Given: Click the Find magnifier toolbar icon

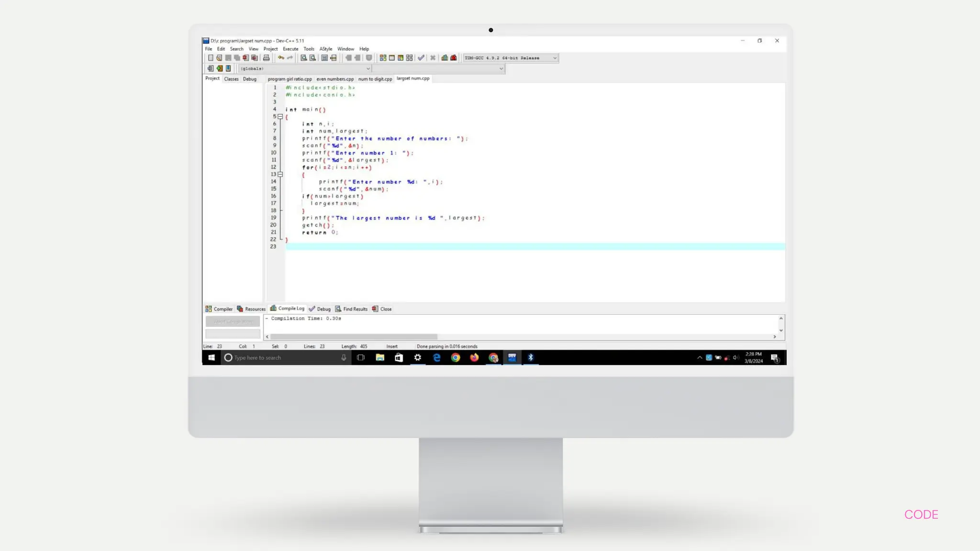Looking at the screenshot, I should (x=303, y=58).
